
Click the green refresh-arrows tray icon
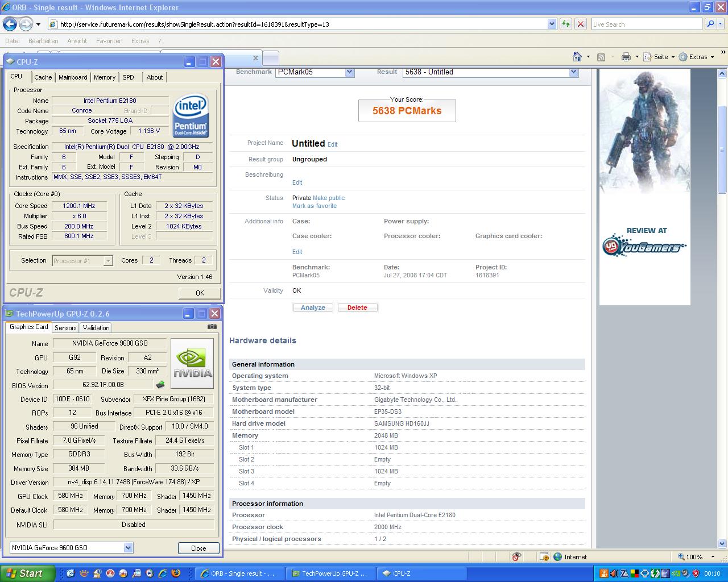(655, 573)
